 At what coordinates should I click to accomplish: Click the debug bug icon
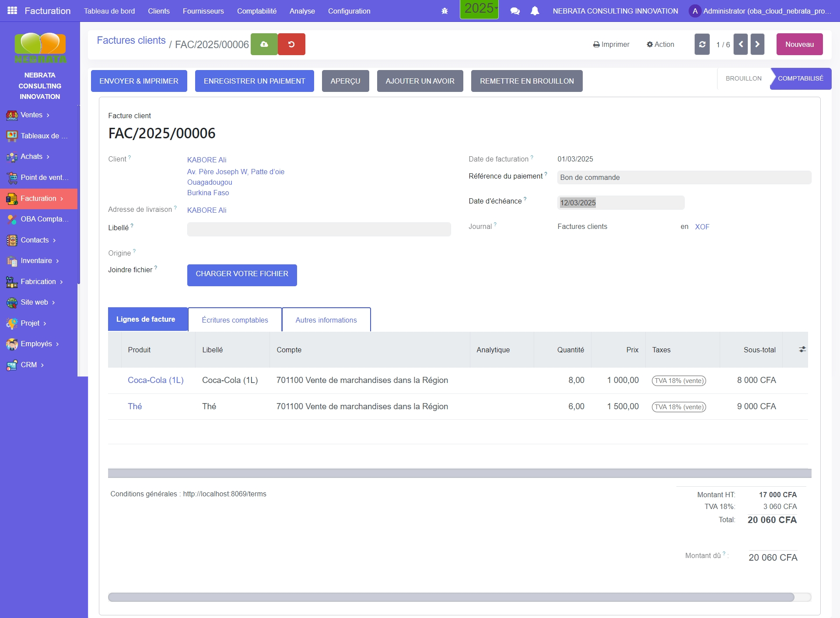[444, 11]
